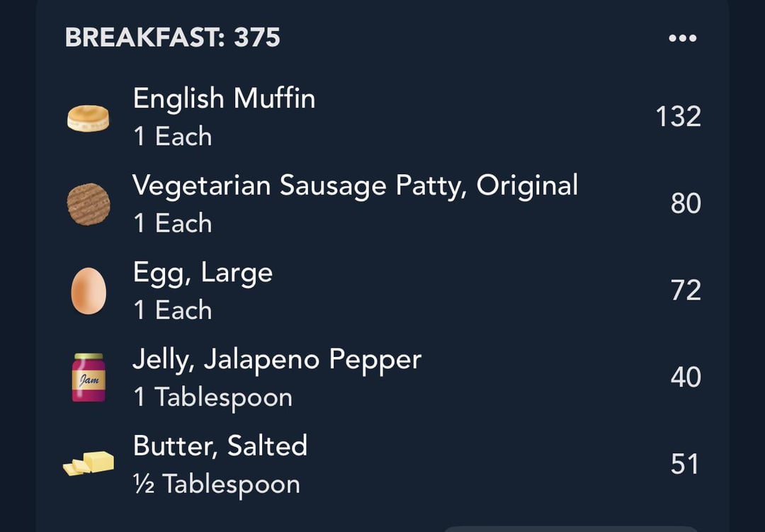Image resolution: width=765 pixels, height=532 pixels.
Task: Click the 40 calorie value
Action: [x=686, y=377]
